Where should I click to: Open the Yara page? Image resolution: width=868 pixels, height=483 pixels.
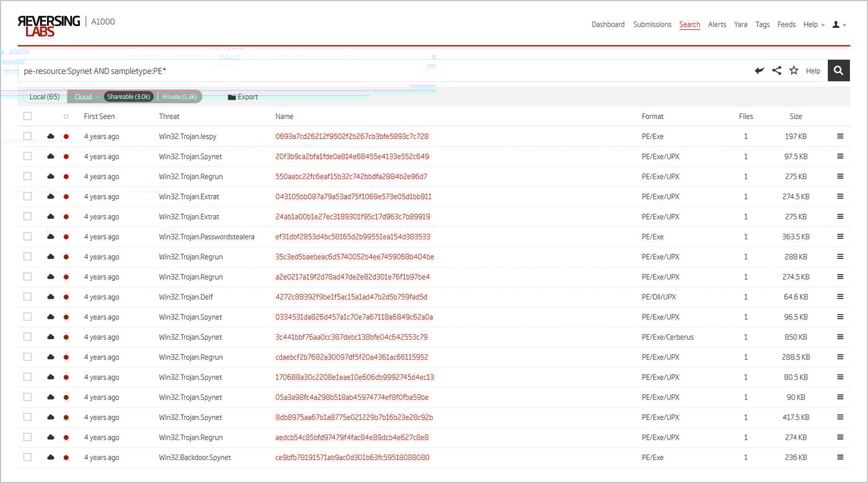click(x=740, y=25)
